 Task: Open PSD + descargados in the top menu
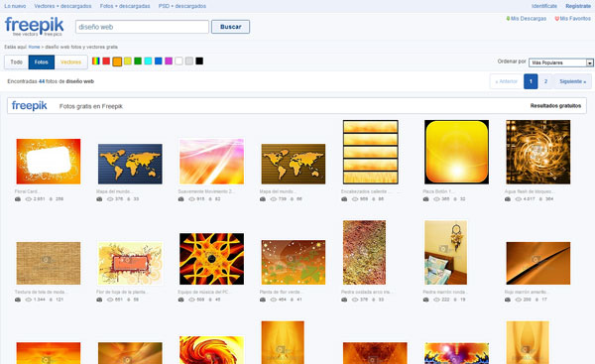[182, 6]
